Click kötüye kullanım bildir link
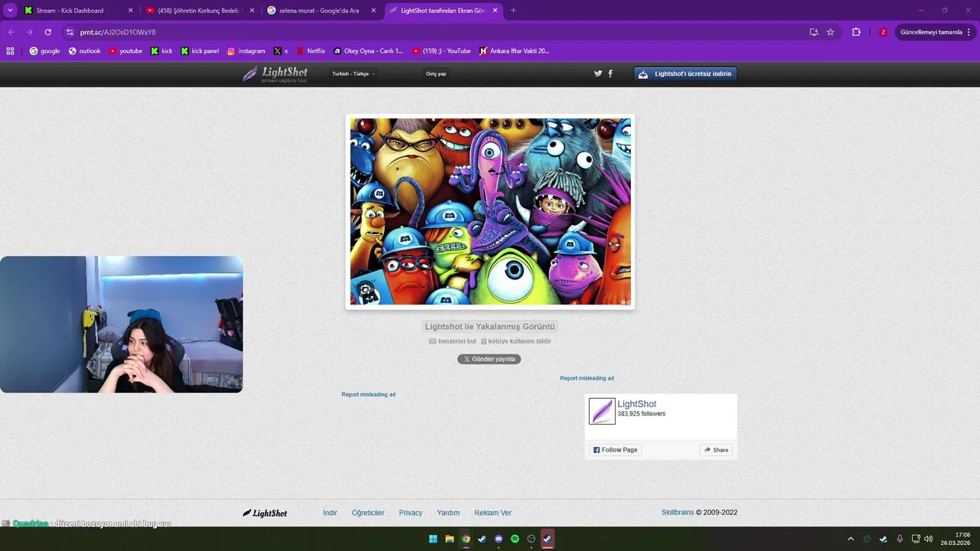 click(x=516, y=341)
